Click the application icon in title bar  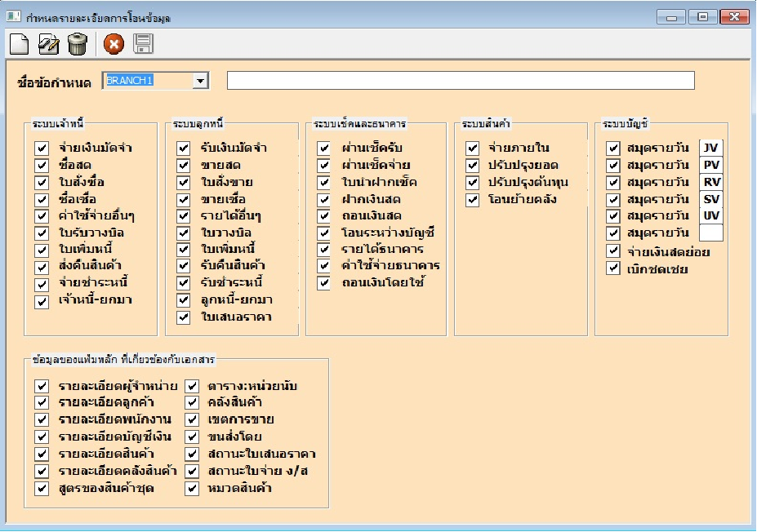[14, 16]
